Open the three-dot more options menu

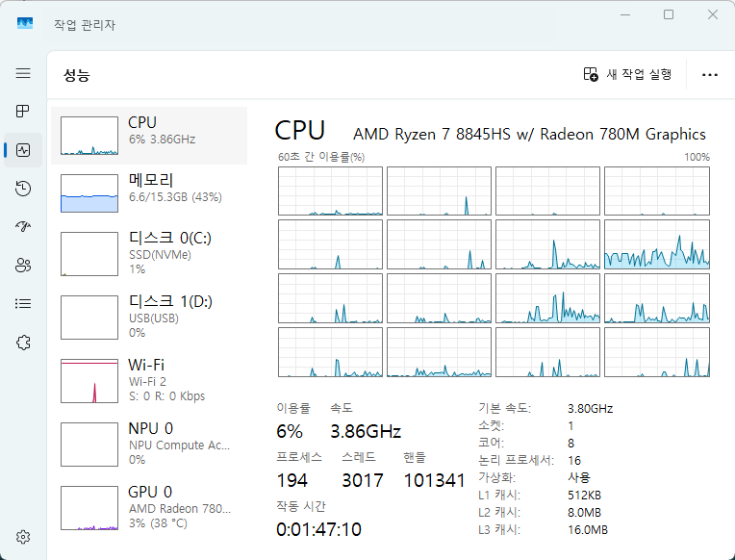(710, 74)
